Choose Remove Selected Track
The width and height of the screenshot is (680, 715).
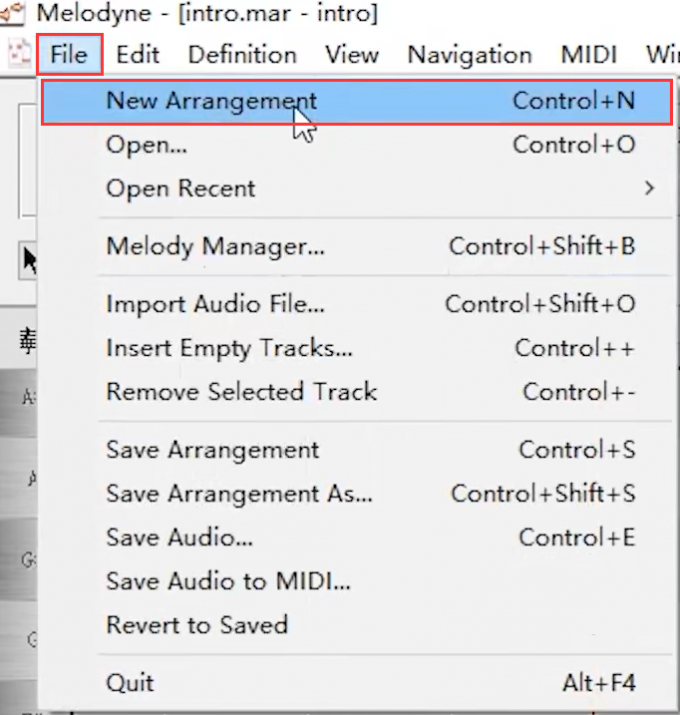pyautogui.click(x=357, y=392)
